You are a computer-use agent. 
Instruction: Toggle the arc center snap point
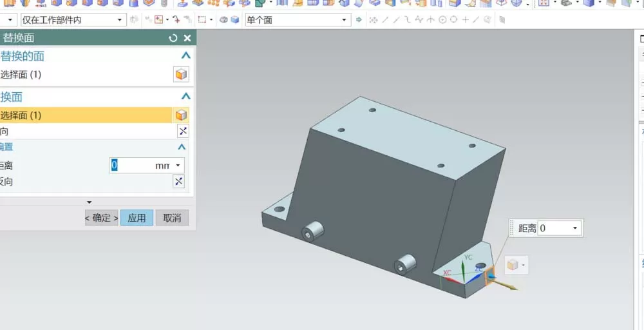442,20
